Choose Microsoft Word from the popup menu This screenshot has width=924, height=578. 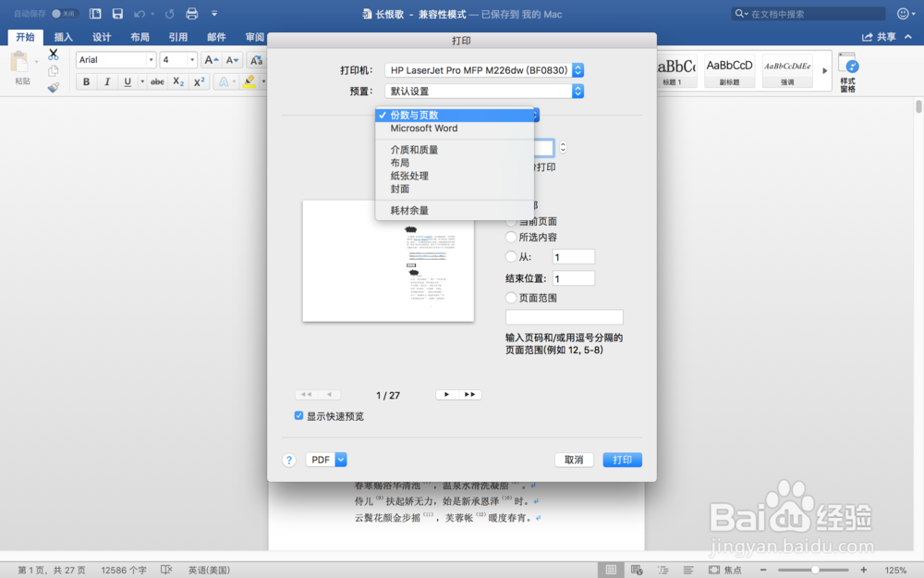click(x=455, y=128)
